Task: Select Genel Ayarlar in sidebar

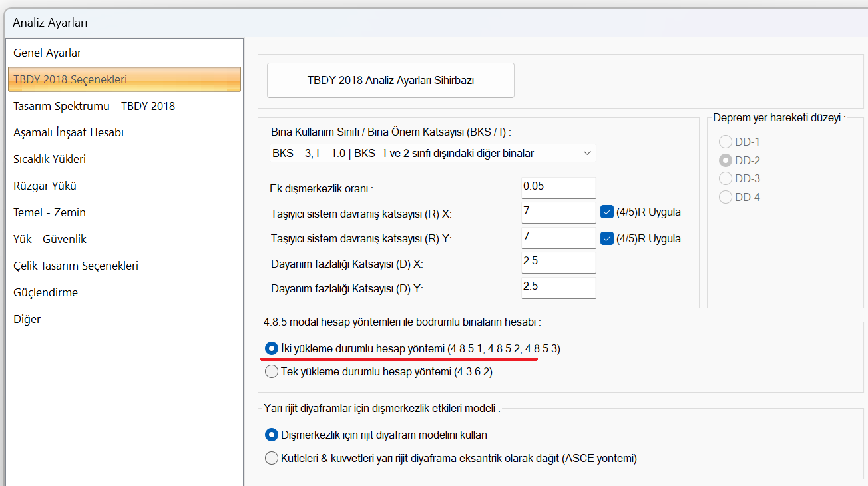Action: pos(47,53)
